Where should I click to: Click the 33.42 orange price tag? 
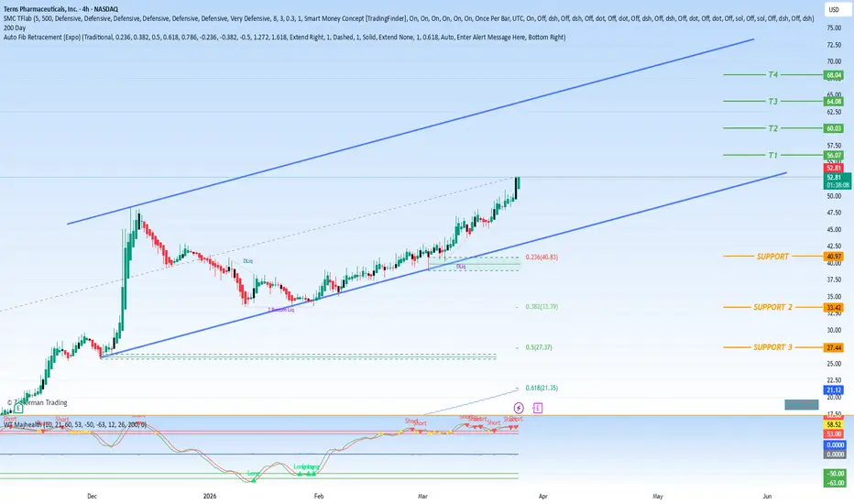point(834,308)
